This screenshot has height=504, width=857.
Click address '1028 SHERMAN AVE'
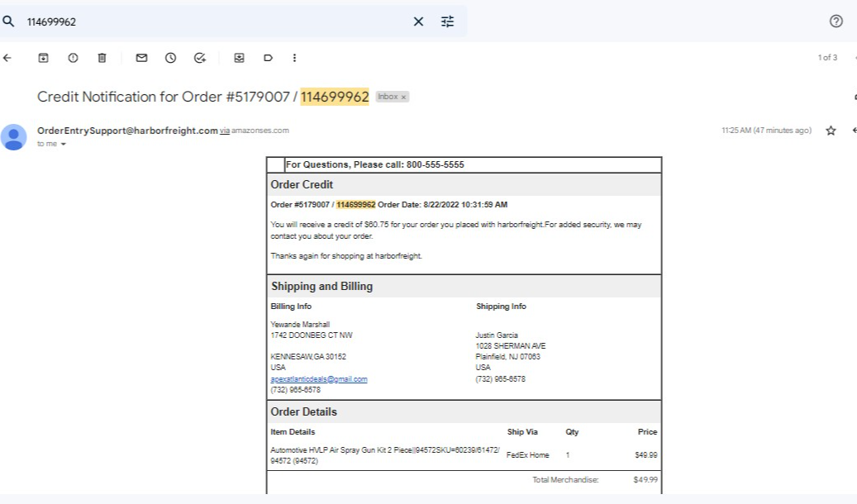pos(511,346)
